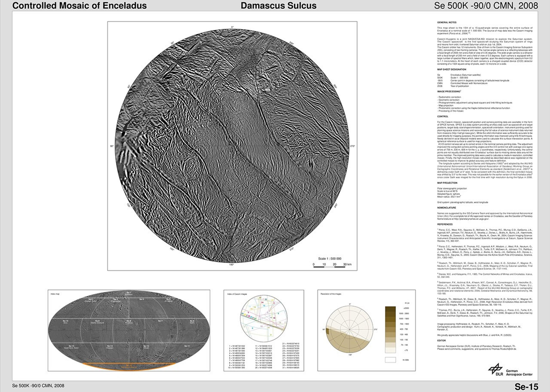Click the 'German Aerospace Center' logo text
Screen dimensions: 550x392
pyautogui.click(x=519, y=373)
